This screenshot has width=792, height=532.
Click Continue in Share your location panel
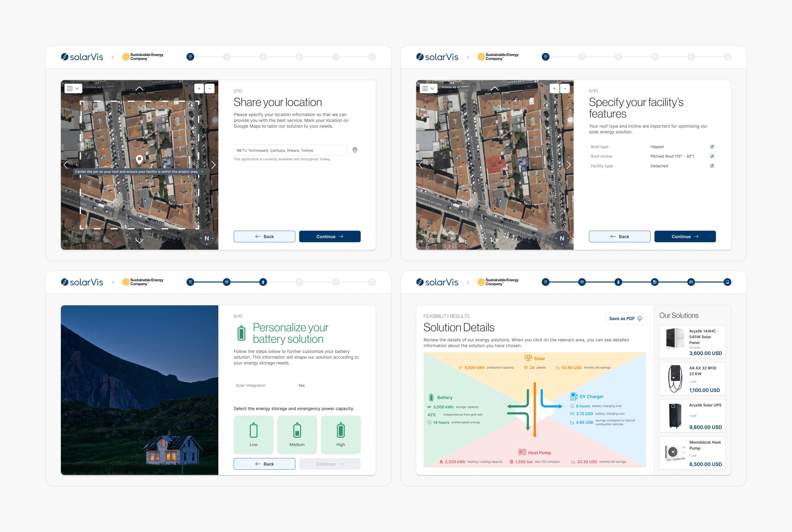coord(330,237)
